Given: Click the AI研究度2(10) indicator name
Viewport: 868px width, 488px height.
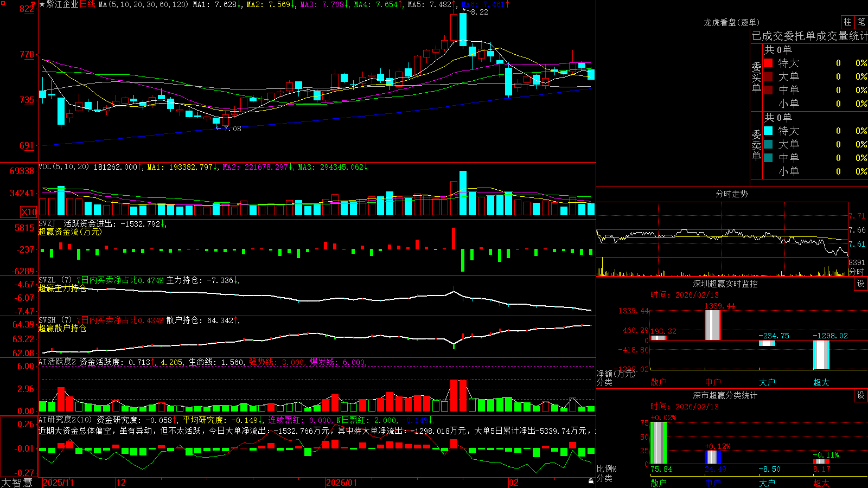Looking at the screenshot, I should coord(65,420).
